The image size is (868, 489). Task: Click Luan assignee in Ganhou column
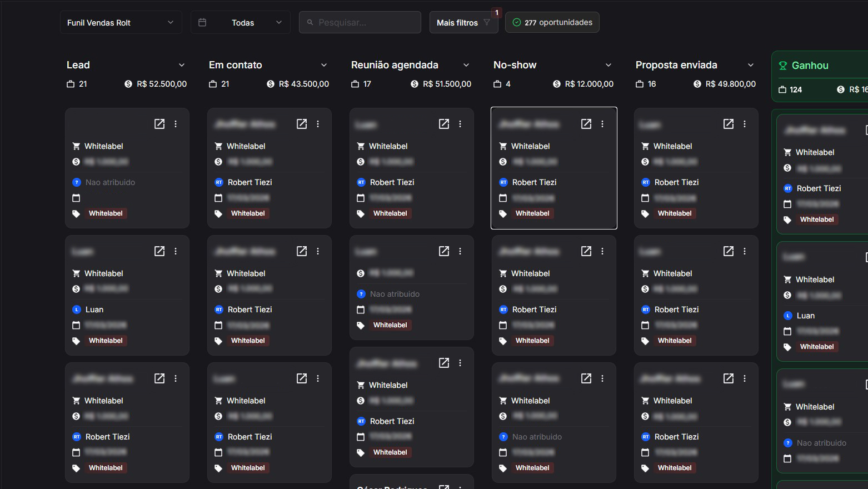point(806,316)
